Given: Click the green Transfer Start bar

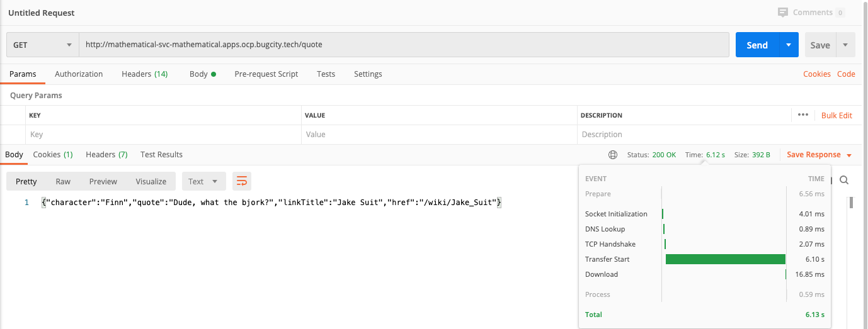Looking at the screenshot, I should (726, 259).
